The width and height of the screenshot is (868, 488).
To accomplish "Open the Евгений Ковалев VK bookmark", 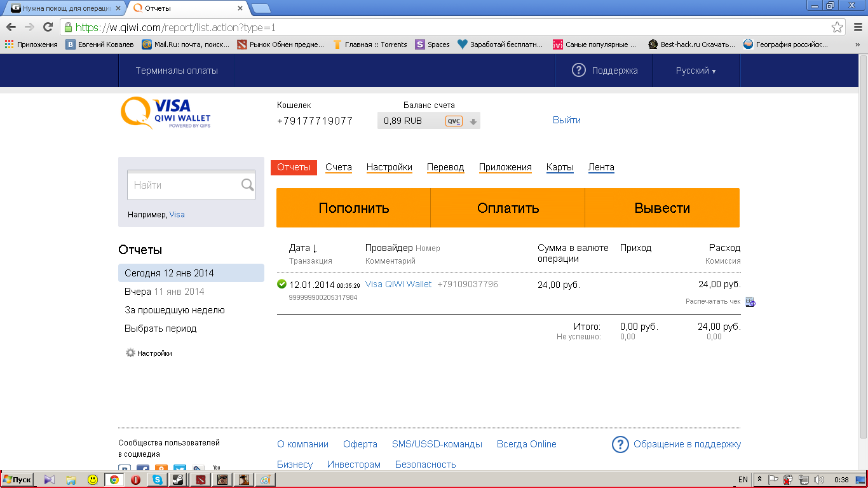I will (100, 44).
